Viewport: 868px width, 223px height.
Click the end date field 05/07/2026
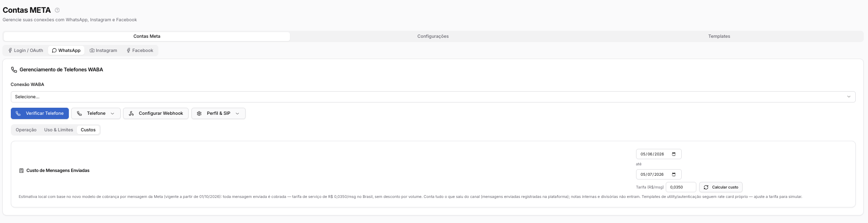pos(659,174)
